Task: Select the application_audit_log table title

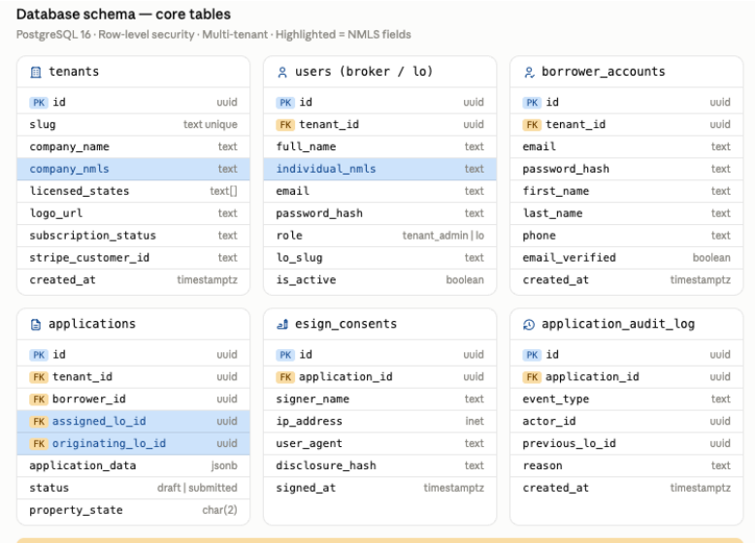Action: 618,324
